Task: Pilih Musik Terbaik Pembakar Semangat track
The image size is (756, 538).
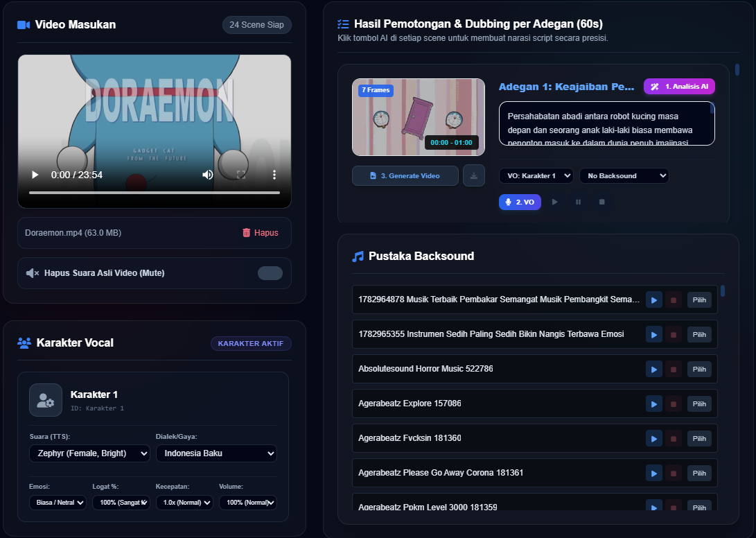Action: point(699,300)
